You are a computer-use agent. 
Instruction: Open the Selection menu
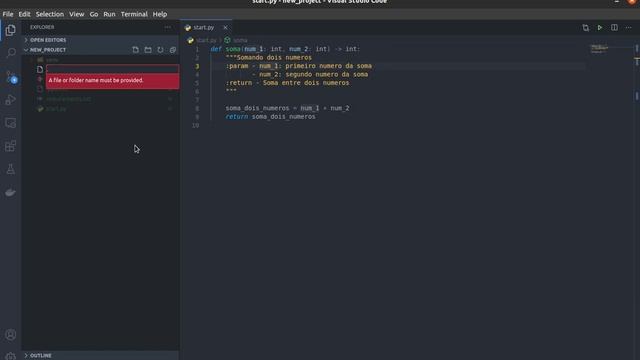click(x=50, y=14)
